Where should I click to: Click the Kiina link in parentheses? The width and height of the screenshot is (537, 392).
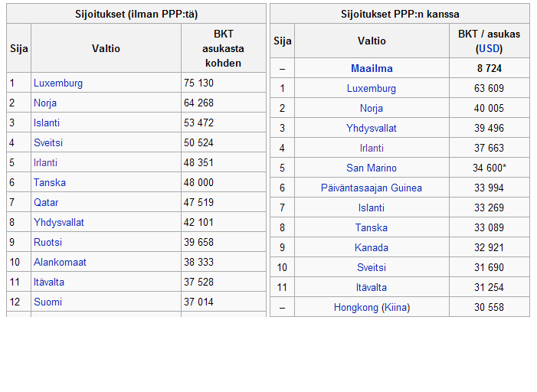[395, 308]
